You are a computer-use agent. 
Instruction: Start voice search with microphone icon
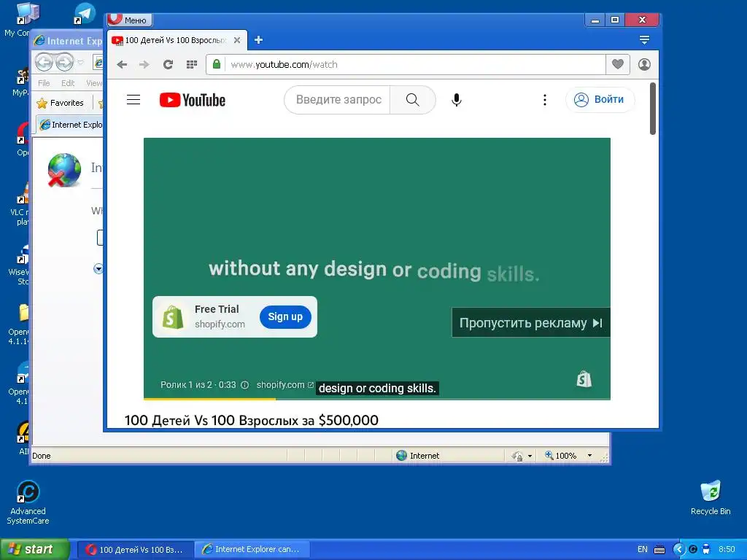pos(457,99)
